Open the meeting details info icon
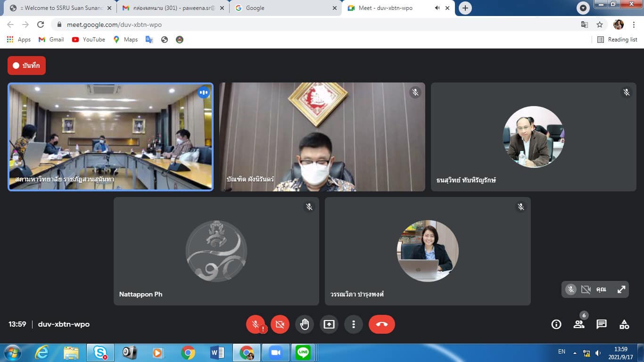Image resolution: width=644 pixels, height=362 pixels. (x=556, y=324)
